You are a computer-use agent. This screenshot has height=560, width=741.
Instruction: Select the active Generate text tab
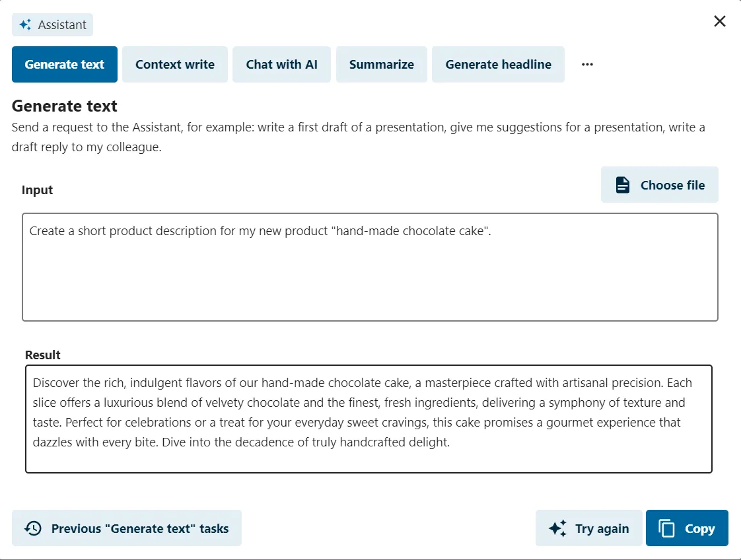pyautogui.click(x=65, y=64)
